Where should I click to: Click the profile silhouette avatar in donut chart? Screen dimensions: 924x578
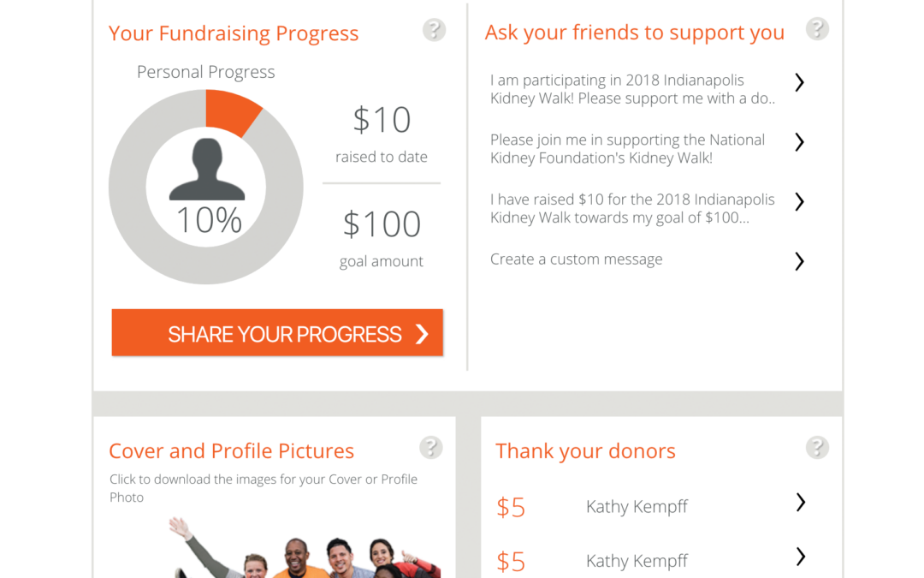pyautogui.click(x=206, y=170)
